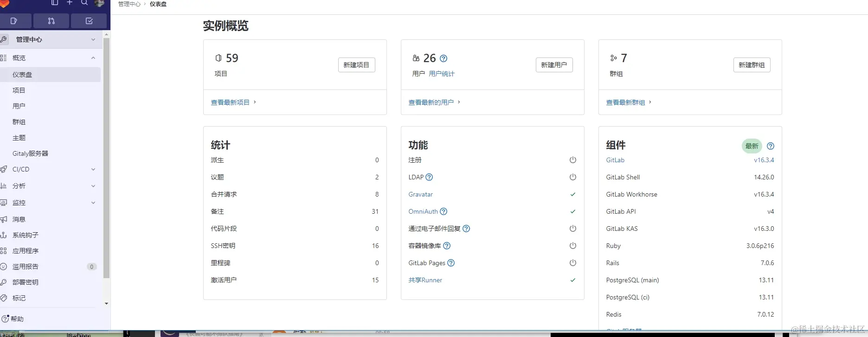Click the checkmark icon for Gravatar
The image size is (868, 337).
(573, 194)
